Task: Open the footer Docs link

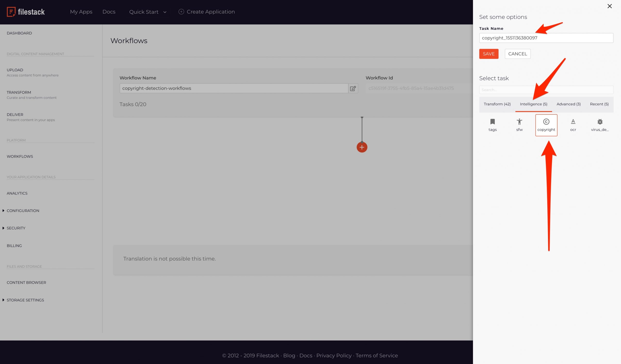Action: [306, 355]
